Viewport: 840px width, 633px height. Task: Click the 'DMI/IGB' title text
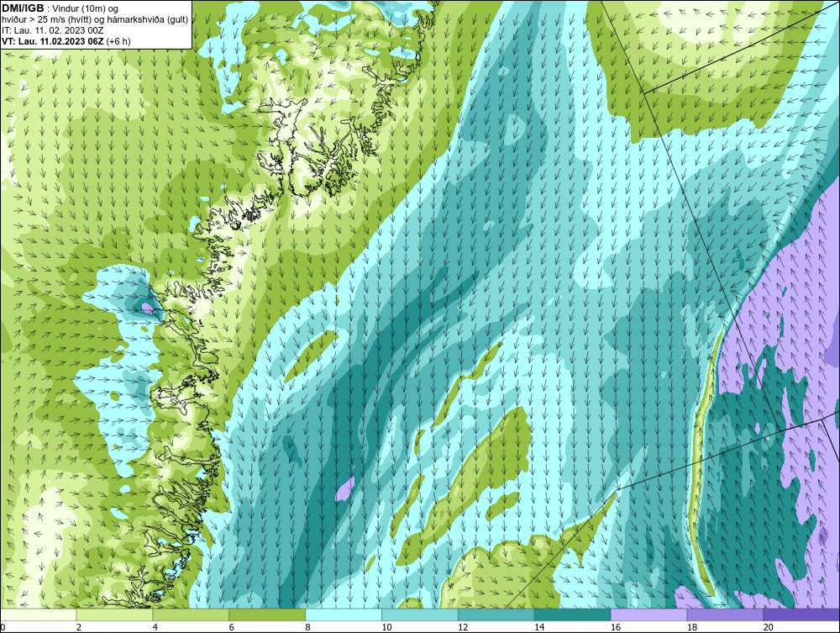23,8
